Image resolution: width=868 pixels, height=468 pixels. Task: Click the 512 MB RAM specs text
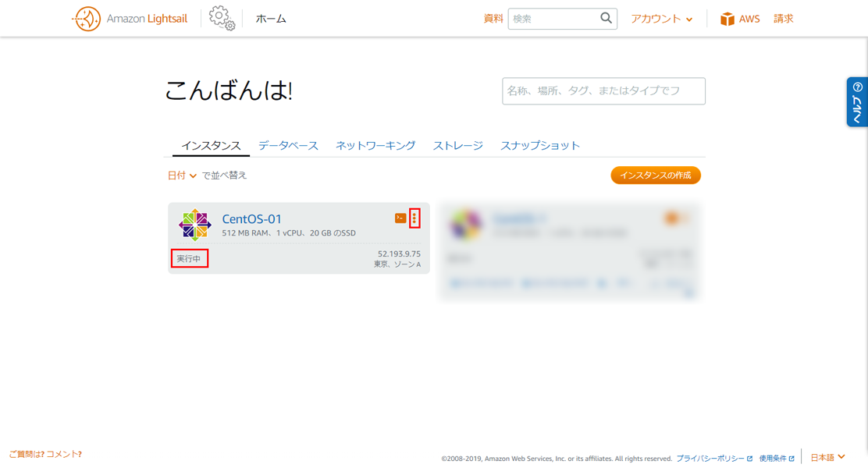[x=289, y=233]
